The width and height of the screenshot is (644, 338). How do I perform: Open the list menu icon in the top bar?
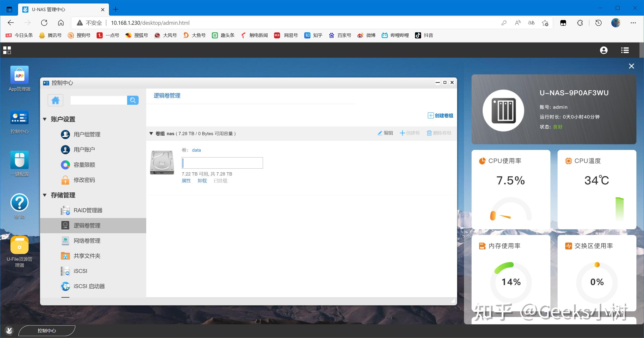pyautogui.click(x=625, y=50)
